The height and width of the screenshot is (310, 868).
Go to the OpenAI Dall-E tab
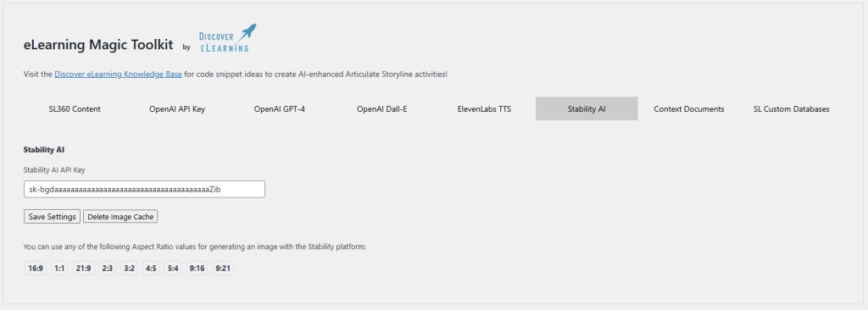point(382,109)
